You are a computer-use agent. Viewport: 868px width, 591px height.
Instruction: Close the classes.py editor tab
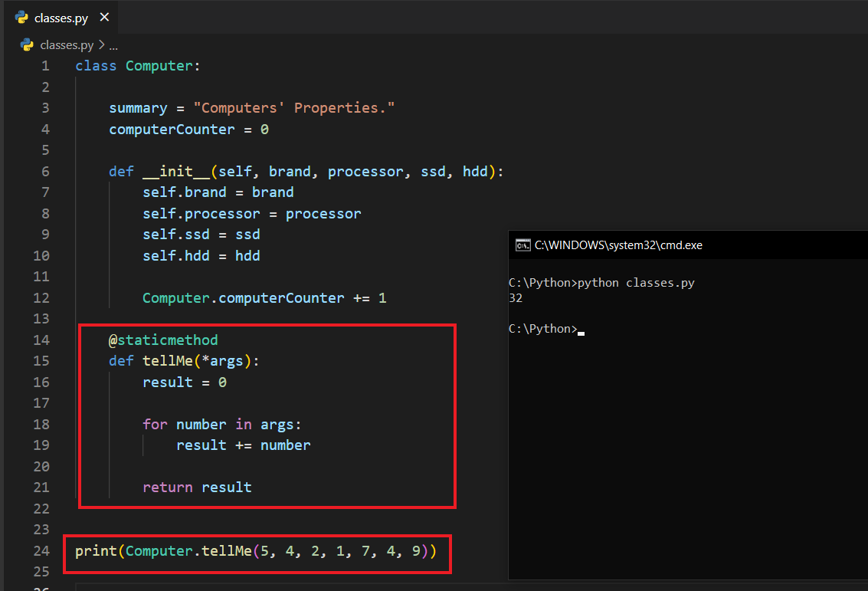click(x=105, y=17)
